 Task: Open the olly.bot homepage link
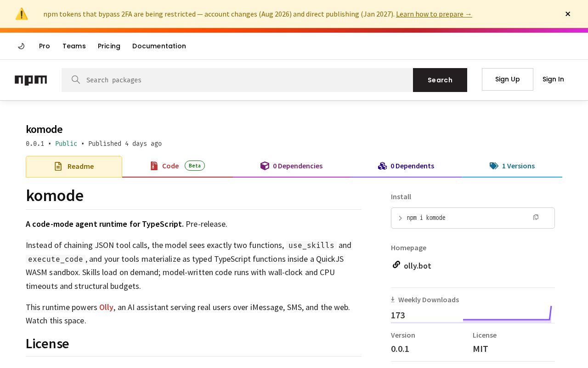click(x=418, y=265)
